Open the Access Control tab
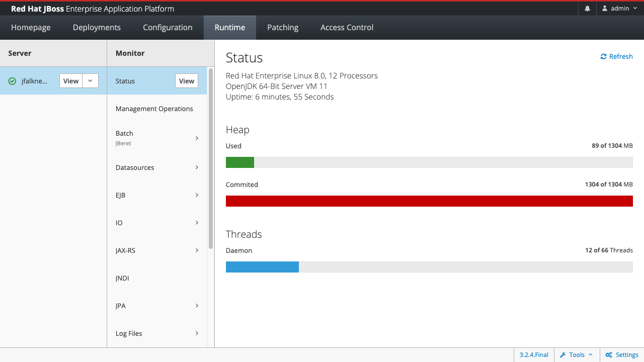 (347, 28)
